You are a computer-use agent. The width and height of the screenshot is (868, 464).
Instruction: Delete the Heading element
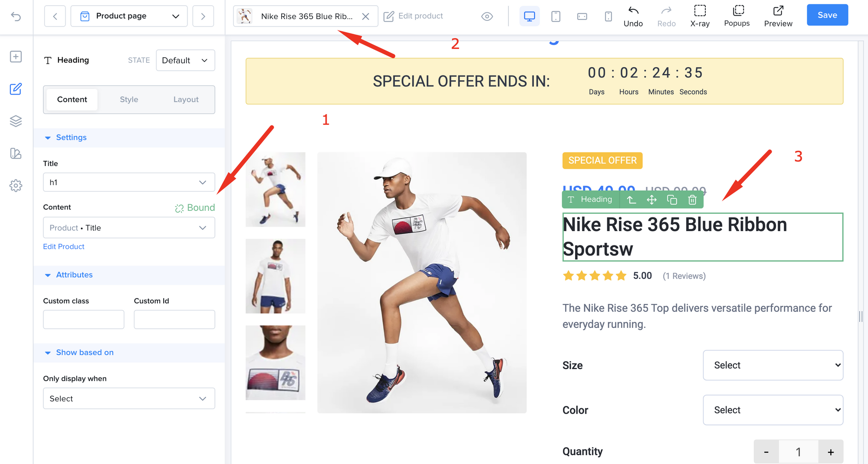(692, 199)
